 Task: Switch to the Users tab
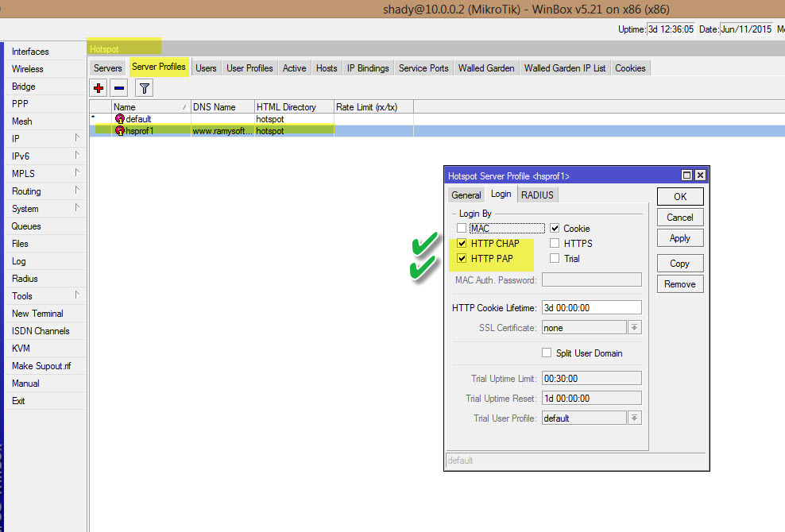point(206,68)
